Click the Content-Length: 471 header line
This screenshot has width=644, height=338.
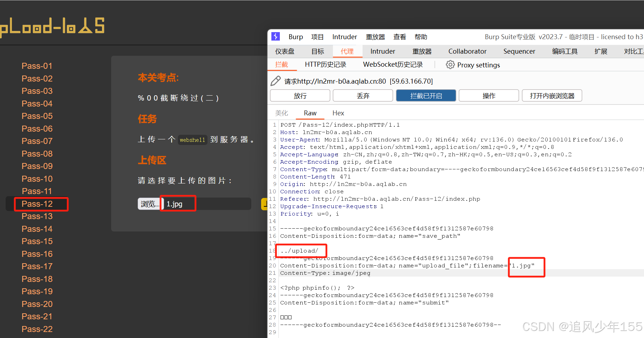pos(315,177)
